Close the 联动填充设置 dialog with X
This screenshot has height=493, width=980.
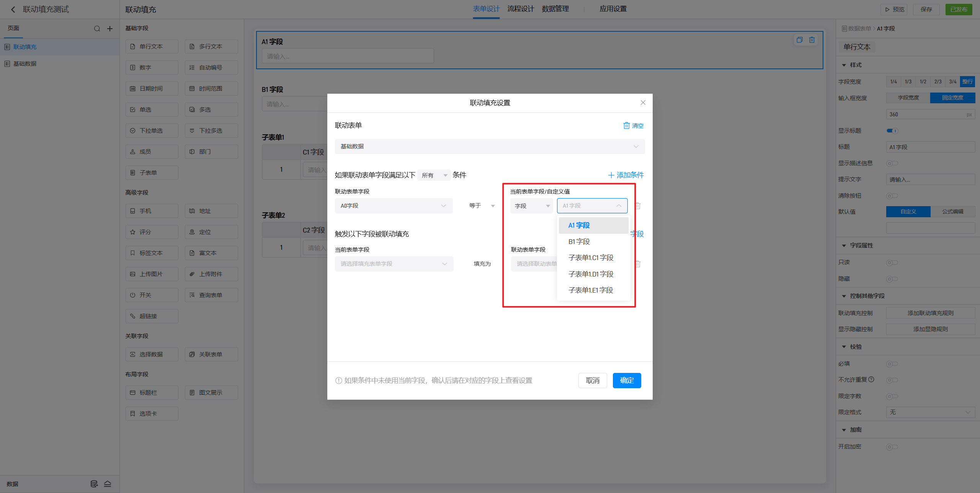click(643, 103)
